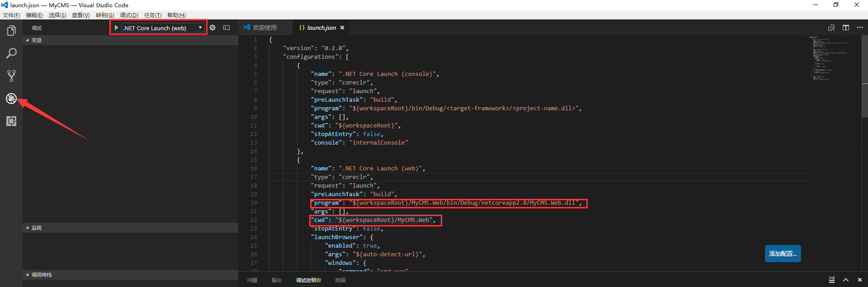This screenshot has width=868, height=287.
Task: Open the editor more actions menu
Action: tap(860, 28)
